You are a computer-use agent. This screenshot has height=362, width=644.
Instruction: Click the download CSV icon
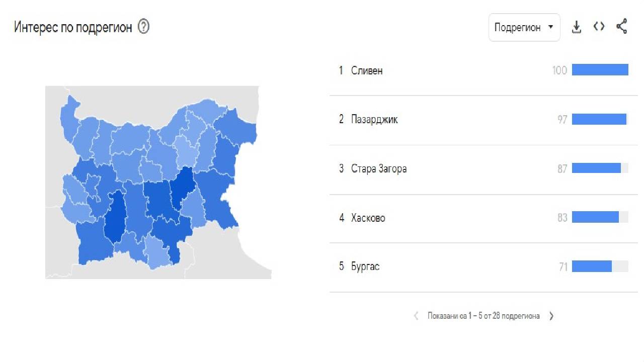coord(576,27)
